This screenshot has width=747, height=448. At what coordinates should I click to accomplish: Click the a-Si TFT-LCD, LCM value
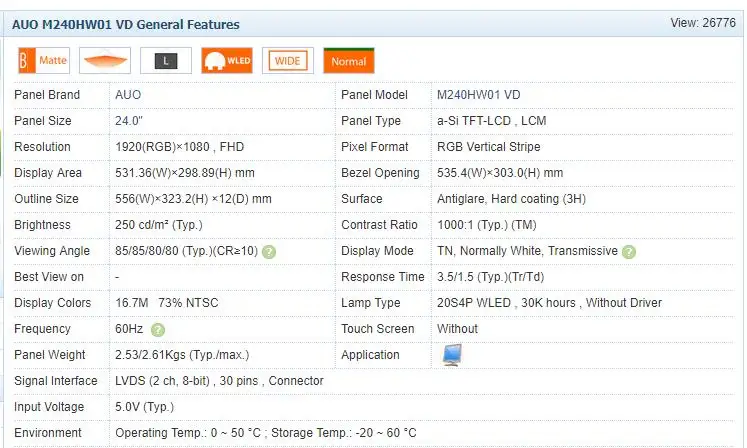(x=491, y=121)
